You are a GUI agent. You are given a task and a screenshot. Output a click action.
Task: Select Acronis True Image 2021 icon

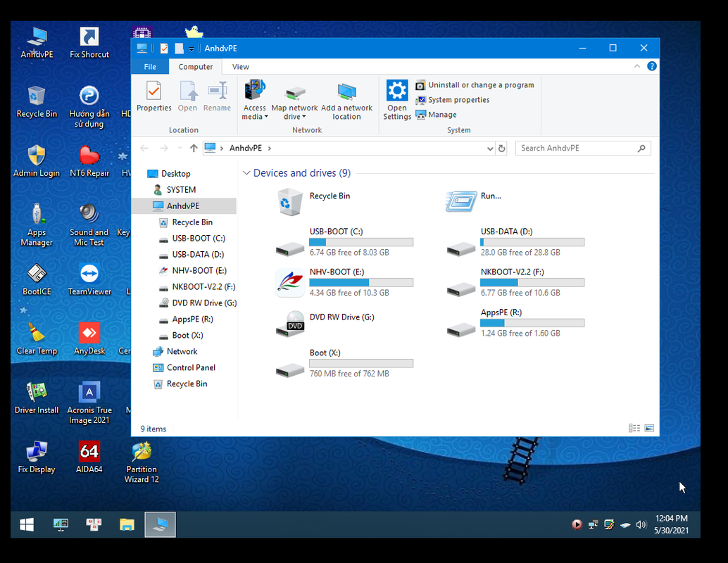click(89, 403)
